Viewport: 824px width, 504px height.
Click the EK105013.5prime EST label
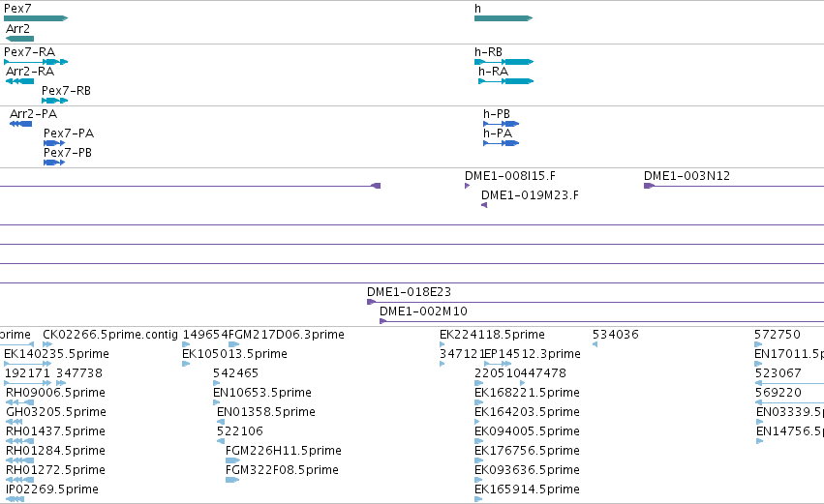(x=234, y=354)
